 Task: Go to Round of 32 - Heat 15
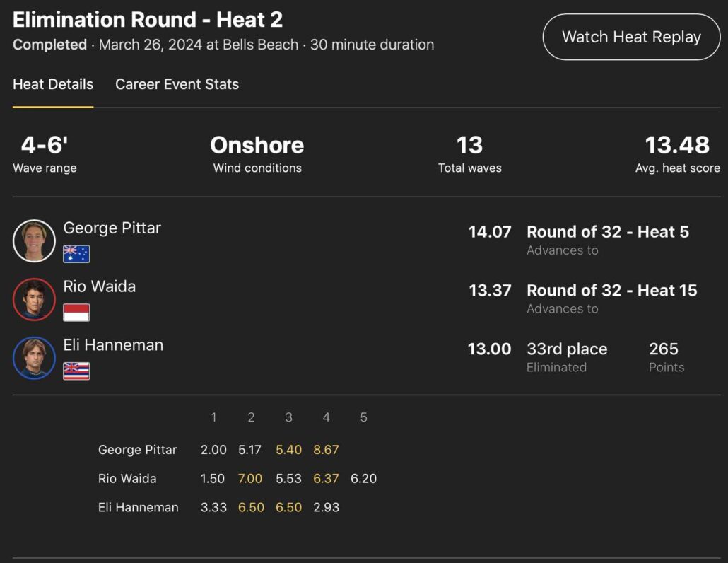(x=612, y=291)
